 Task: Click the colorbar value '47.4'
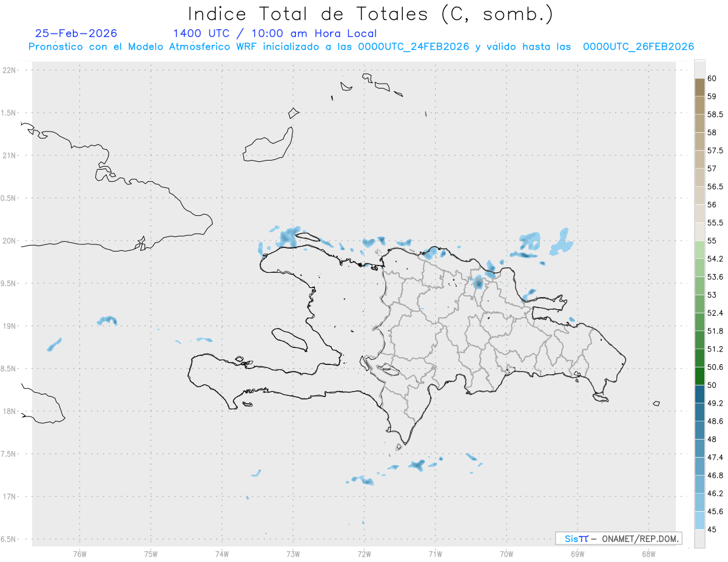tap(715, 457)
